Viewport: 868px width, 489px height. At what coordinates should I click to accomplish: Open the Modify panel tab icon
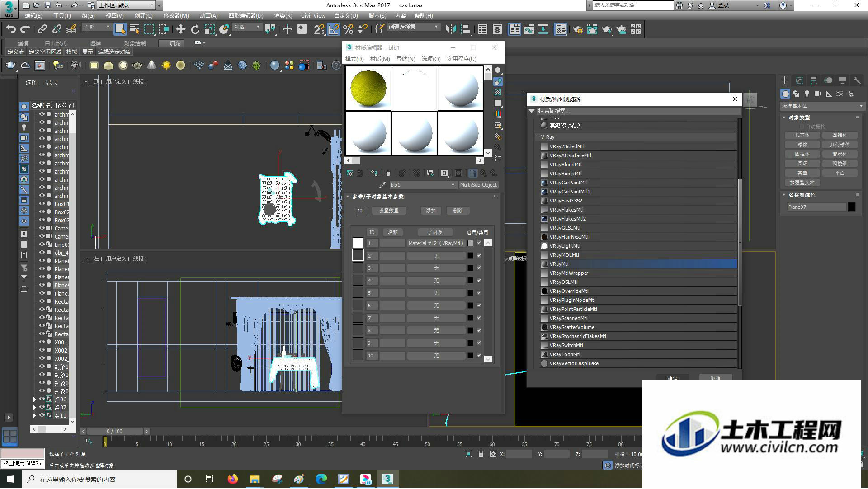coord(799,80)
